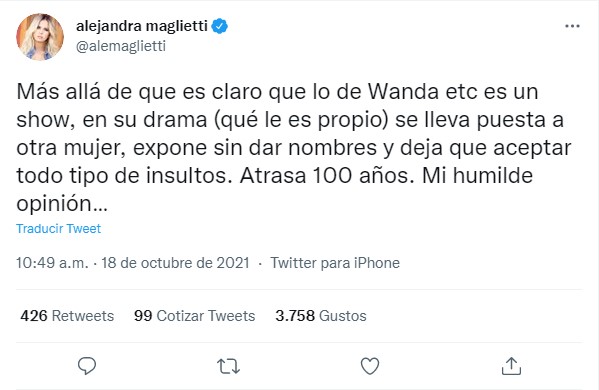Image resolution: width=599 pixels, height=390 pixels.
Task: Open the three-dot more options menu
Action: point(572,26)
